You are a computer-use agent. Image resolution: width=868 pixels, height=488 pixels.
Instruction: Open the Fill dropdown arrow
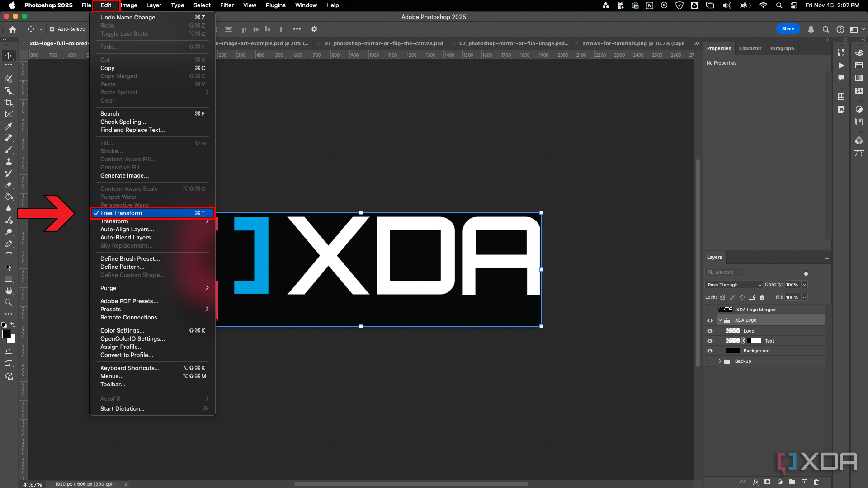coord(804,297)
